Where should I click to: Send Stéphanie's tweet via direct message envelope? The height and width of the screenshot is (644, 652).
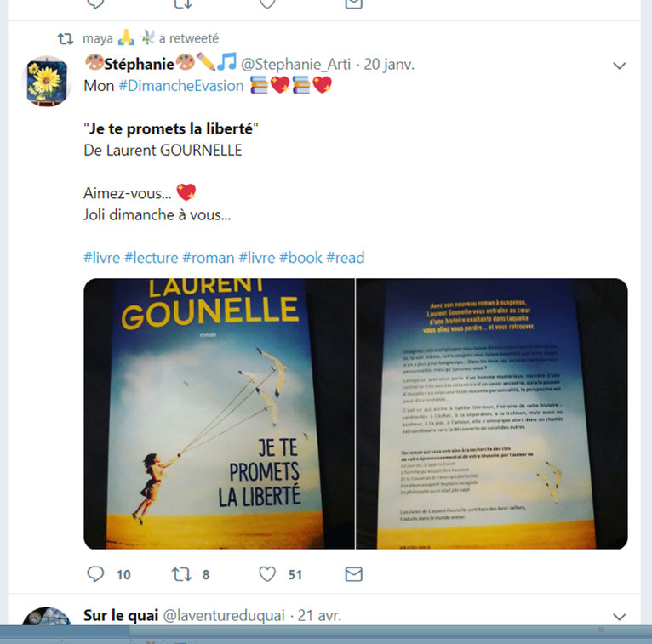(x=354, y=574)
